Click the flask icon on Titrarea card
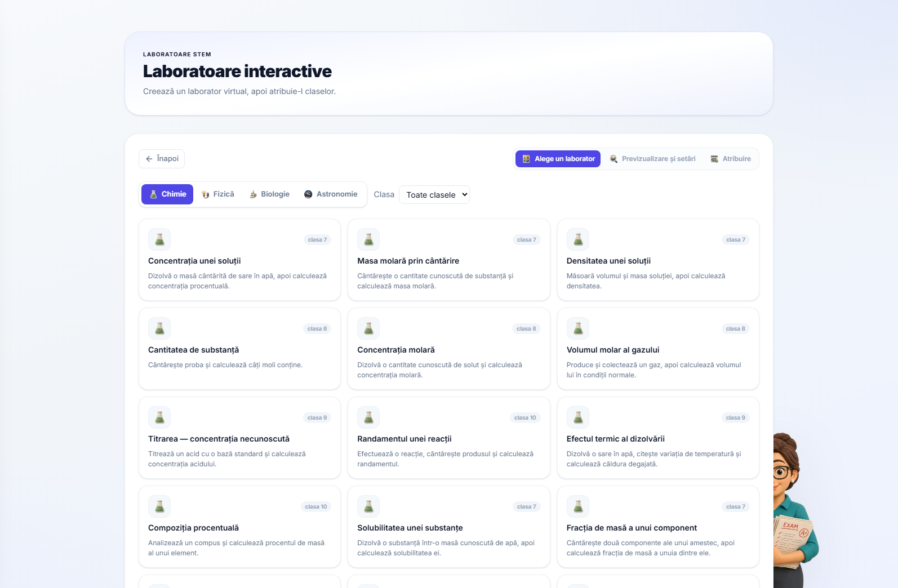Viewport: 898px width, 588px height. pos(159,418)
